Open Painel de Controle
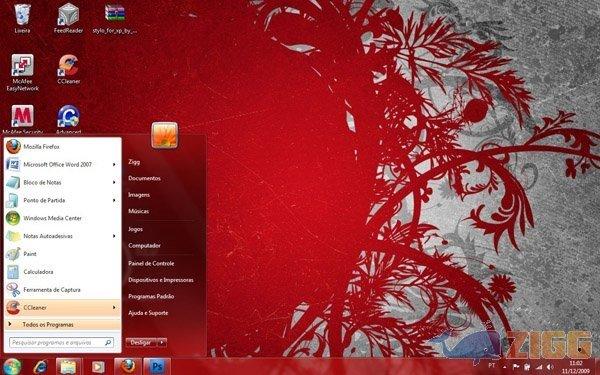 click(151, 263)
